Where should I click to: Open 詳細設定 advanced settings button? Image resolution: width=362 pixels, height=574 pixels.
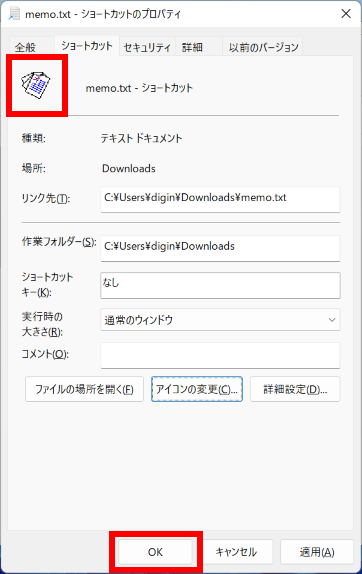point(295,389)
